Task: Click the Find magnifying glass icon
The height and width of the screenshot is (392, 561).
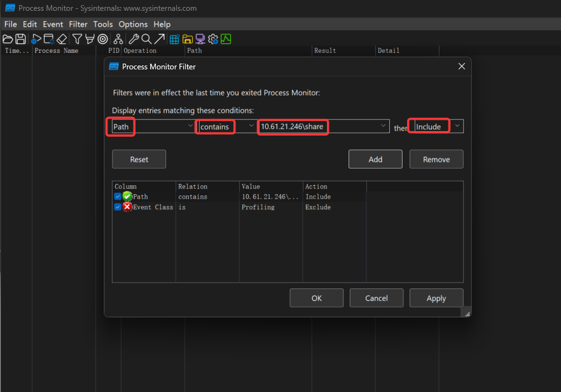Action: [146, 39]
